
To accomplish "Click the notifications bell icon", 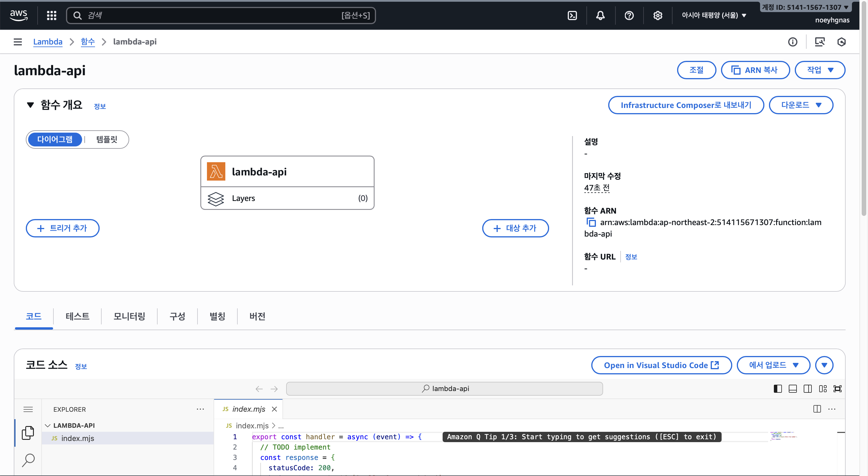I will 600,16.
